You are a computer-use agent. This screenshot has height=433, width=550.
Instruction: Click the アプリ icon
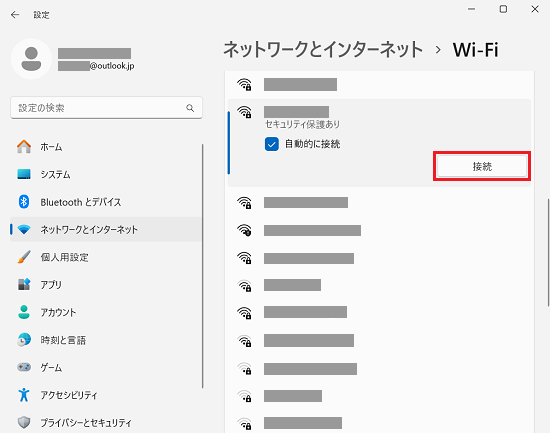pos(24,284)
